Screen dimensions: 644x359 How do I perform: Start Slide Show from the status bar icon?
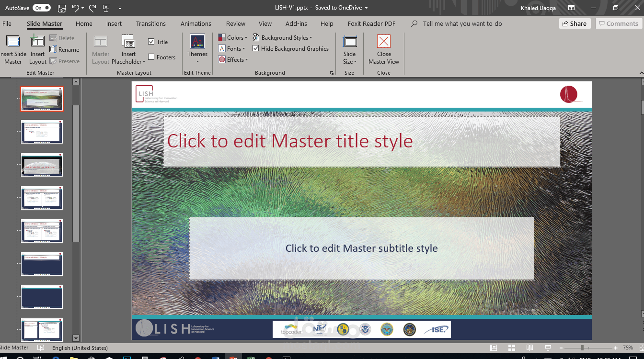(547, 348)
